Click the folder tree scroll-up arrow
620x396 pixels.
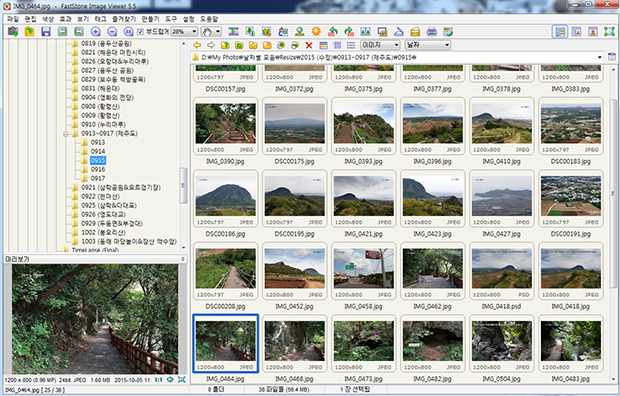[x=183, y=44]
